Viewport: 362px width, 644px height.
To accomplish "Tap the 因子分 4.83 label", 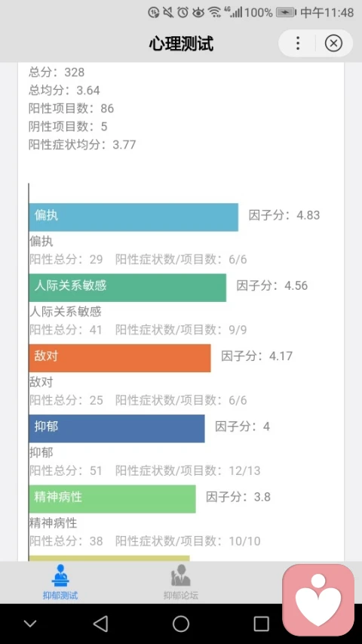I will 284,215.
